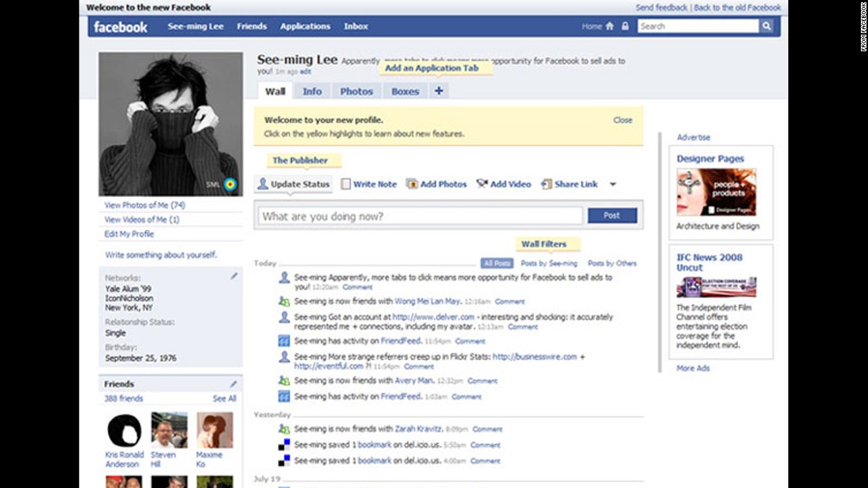Close the new profile welcome banner
The height and width of the screenshot is (488, 868).
click(x=623, y=120)
